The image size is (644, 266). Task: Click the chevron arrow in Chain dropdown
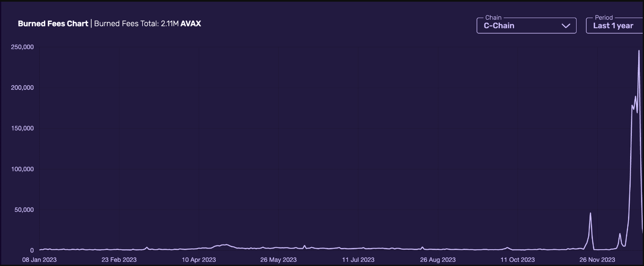pyautogui.click(x=566, y=26)
